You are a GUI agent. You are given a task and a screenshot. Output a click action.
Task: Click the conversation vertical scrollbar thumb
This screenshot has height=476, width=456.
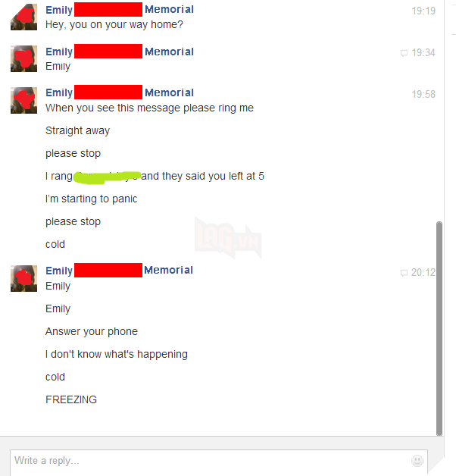439,329
